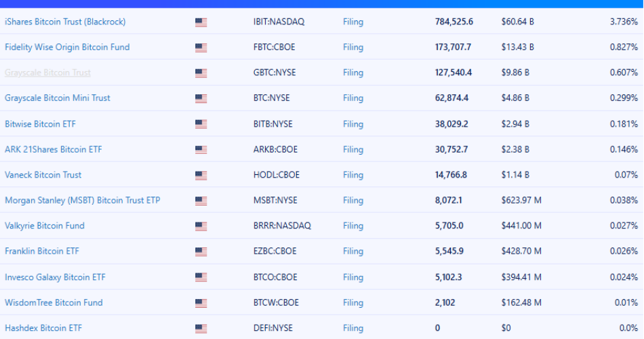
Task: Open the iShares Bitcoin Trust (Blackrock) link
Action: (x=65, y=22)
